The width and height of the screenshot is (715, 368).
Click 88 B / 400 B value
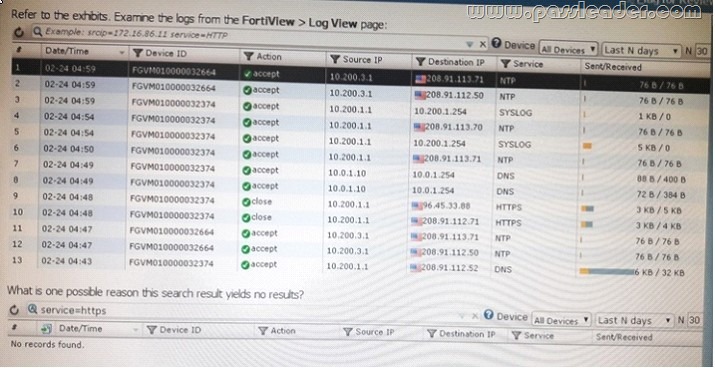(x=661, y=179)
